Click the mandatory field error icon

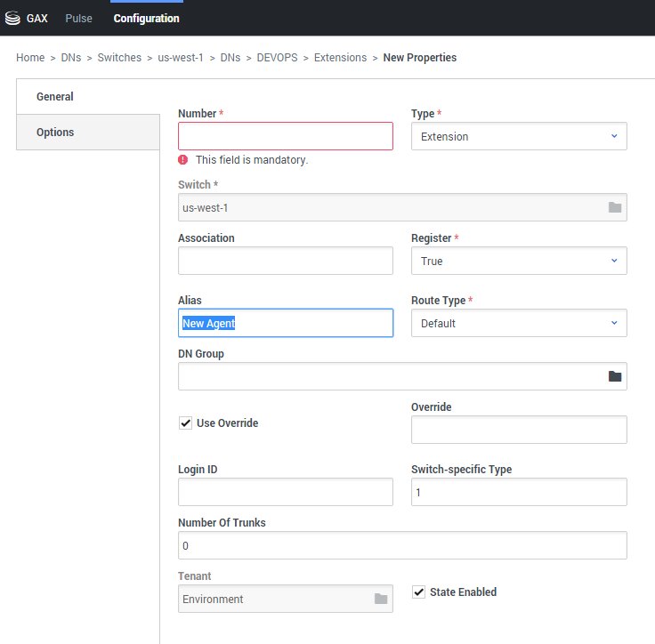183,160
